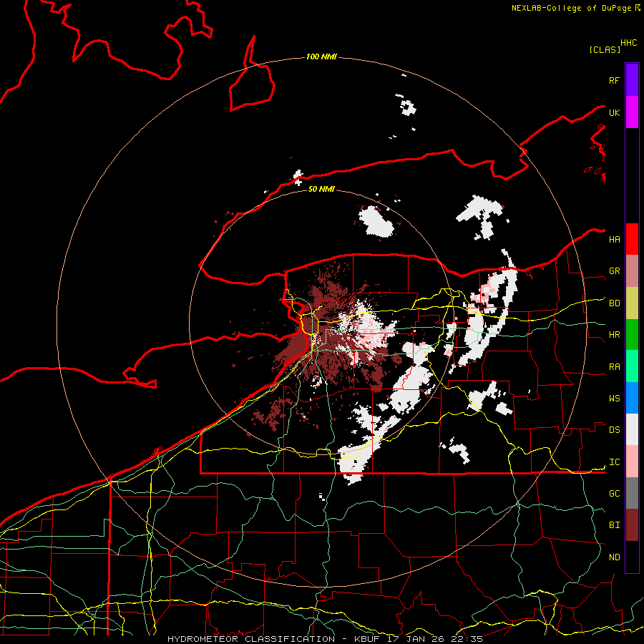Select the WS blue legend swatch
This screenshot has height=644, width=644.
632,398
